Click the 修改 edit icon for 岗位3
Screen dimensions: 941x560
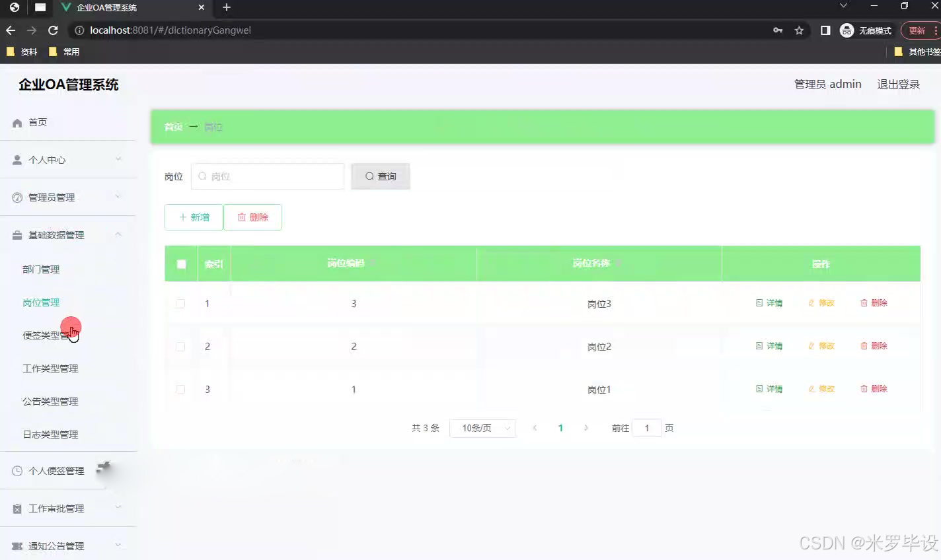811,303
